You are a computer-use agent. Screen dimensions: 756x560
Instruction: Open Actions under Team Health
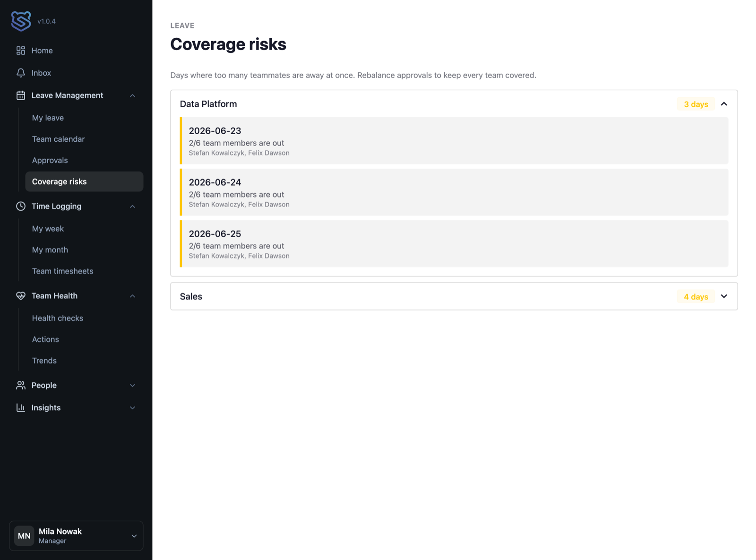pos(45,339)
